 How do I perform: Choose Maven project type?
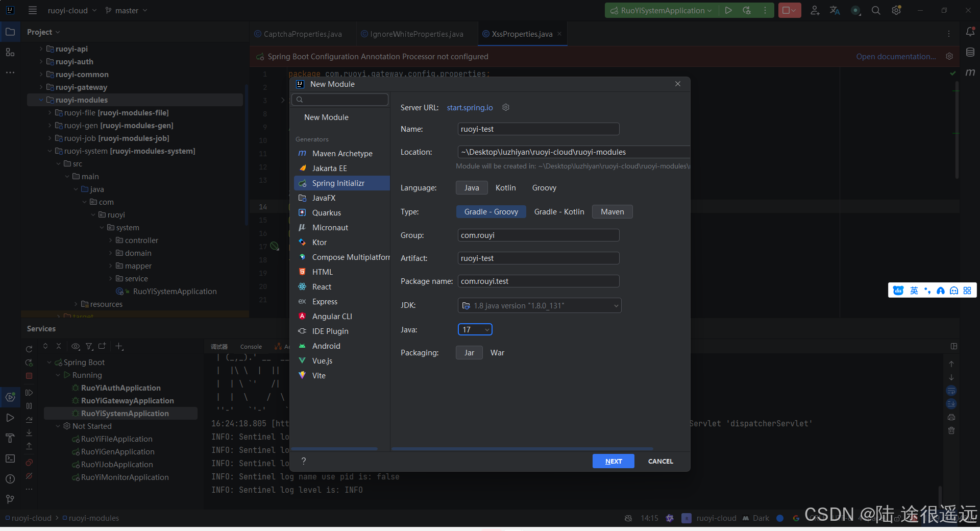[x=612, y=211]
